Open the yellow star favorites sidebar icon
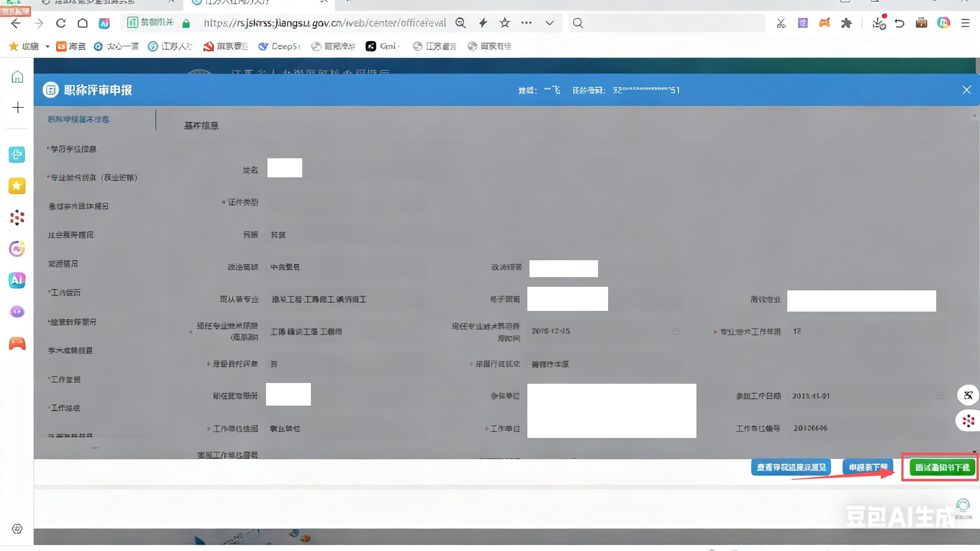Screen dimensions: 980x551 [x=17, y=186]
